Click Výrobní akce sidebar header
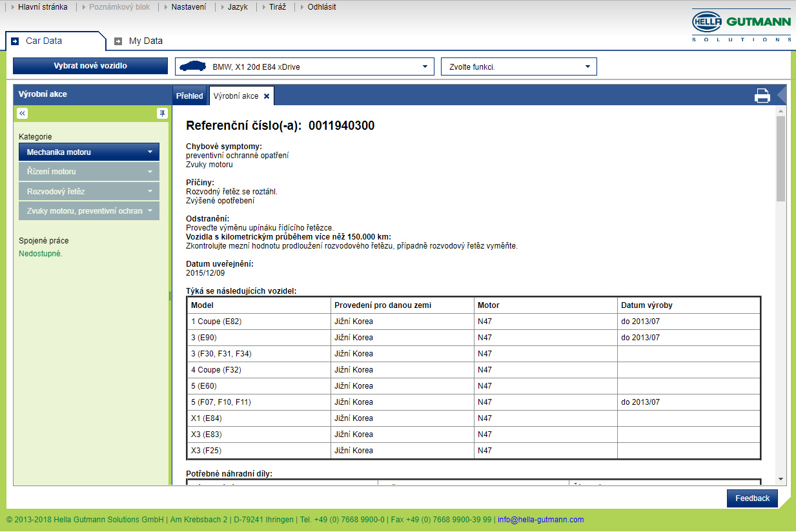This screenshot has width=796, height=532. point(43,94)
